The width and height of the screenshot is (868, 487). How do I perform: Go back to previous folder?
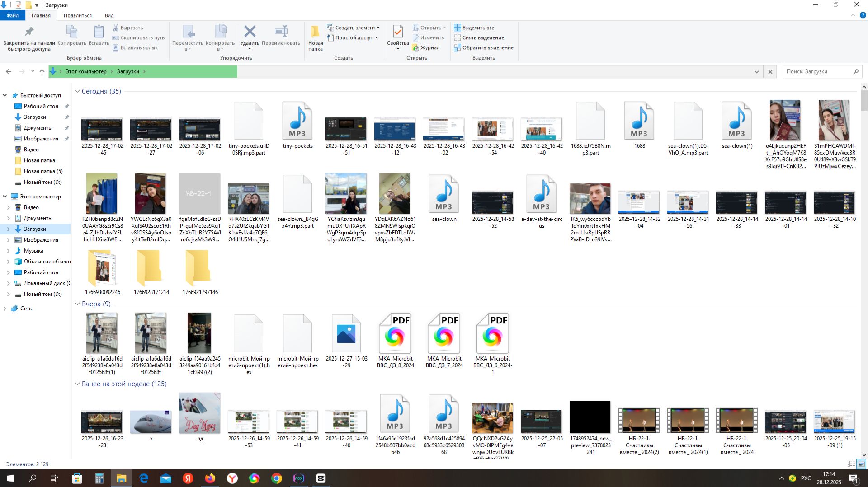click(x=9, y=71)
